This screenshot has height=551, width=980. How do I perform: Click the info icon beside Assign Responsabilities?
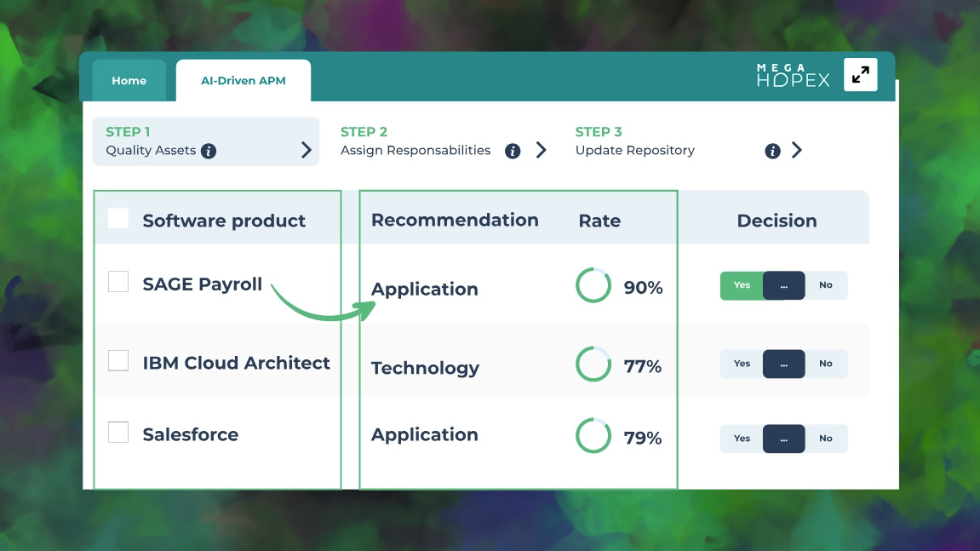[513, 151]
